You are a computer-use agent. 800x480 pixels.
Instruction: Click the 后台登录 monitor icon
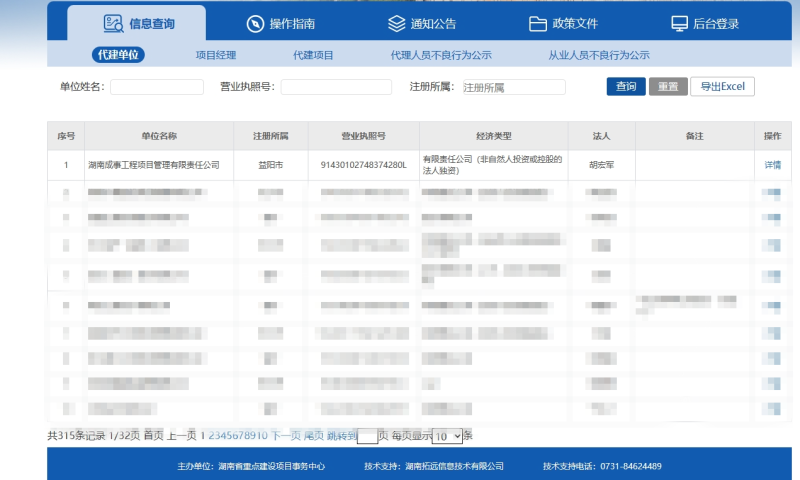pyautogui.click(x=679, y=23)
